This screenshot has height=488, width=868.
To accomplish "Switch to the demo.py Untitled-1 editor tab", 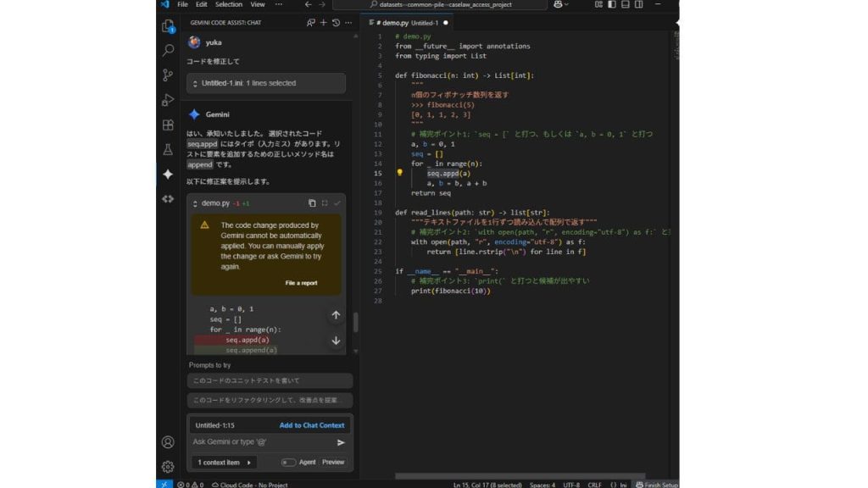I will click(408, 23).
